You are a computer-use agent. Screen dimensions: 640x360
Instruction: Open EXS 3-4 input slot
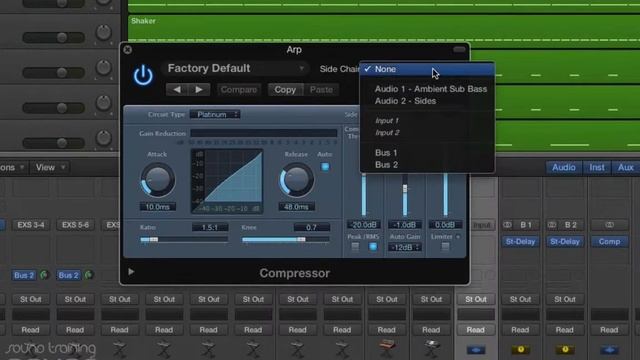click(x=31, y=225)
